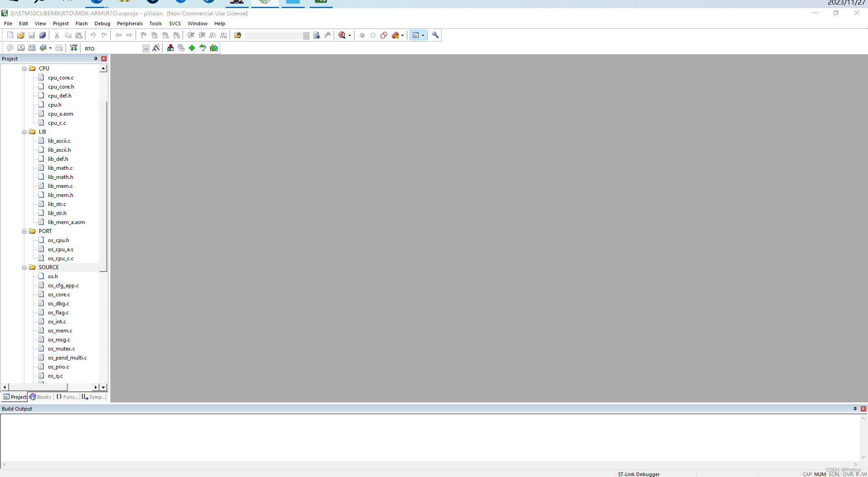This screenshot has width=868, height=477.
Task: Save all files icon
Action: click(42, 35)
